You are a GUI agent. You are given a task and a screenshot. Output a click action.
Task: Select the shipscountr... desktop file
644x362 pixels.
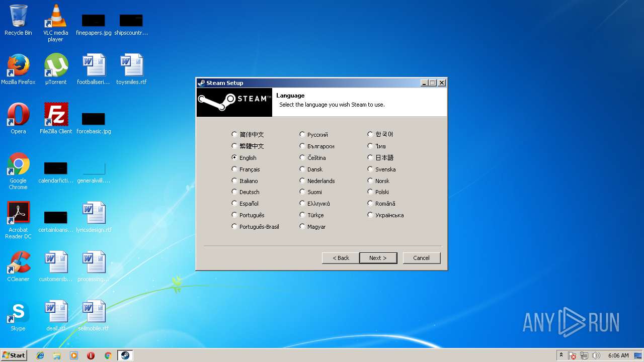click(131, 24)
